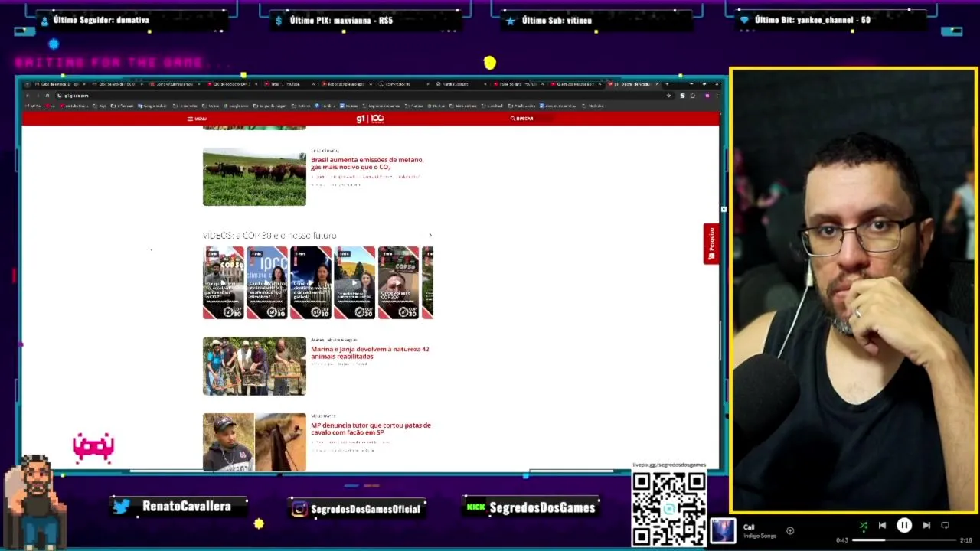Click the livepix.gg/segredosdosgames URL text
The width and height of the screenshot is (980, 551).
[669, 465]
